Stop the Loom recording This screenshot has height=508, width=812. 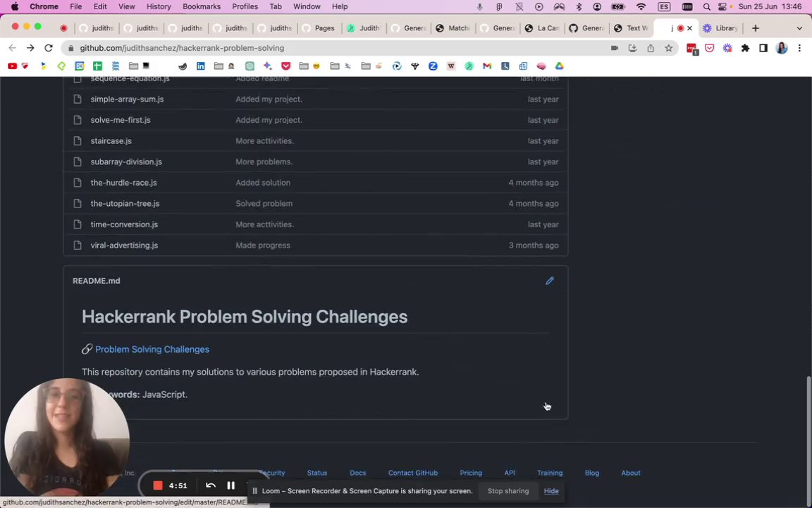tap(158, 485)
